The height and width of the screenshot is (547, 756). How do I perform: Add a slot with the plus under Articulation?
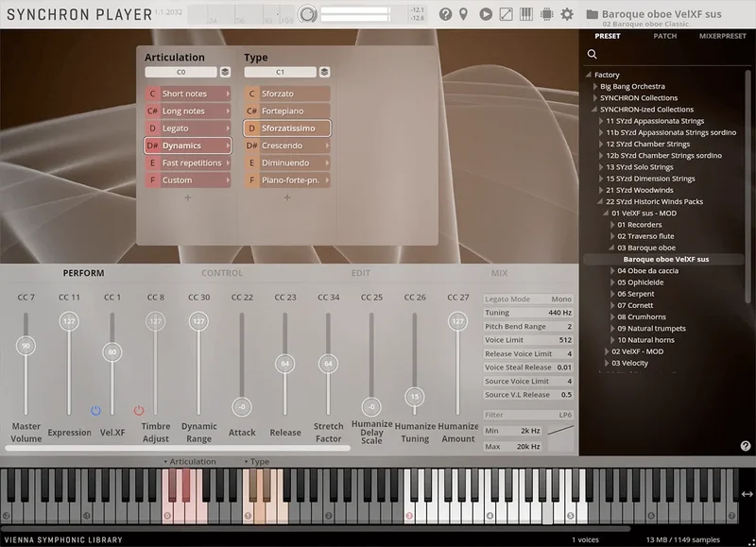coord(187,197)
